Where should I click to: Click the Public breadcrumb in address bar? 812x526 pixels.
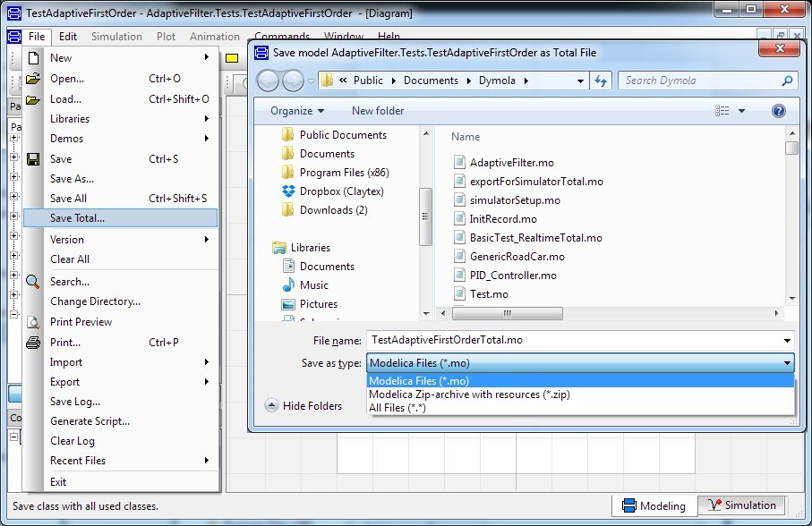coord(368,81)
